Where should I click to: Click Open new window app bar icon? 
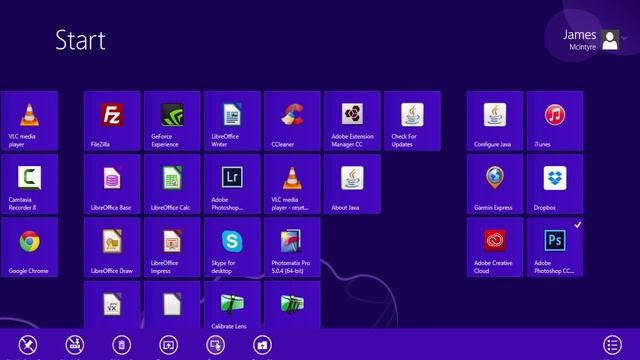(x=169, y=345)
